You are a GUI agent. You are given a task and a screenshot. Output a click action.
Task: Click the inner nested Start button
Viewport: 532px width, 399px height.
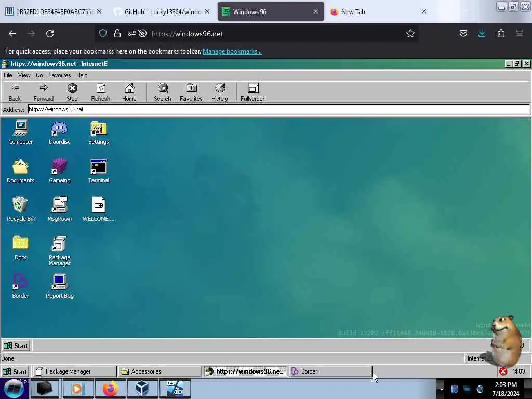click(16, 345)
